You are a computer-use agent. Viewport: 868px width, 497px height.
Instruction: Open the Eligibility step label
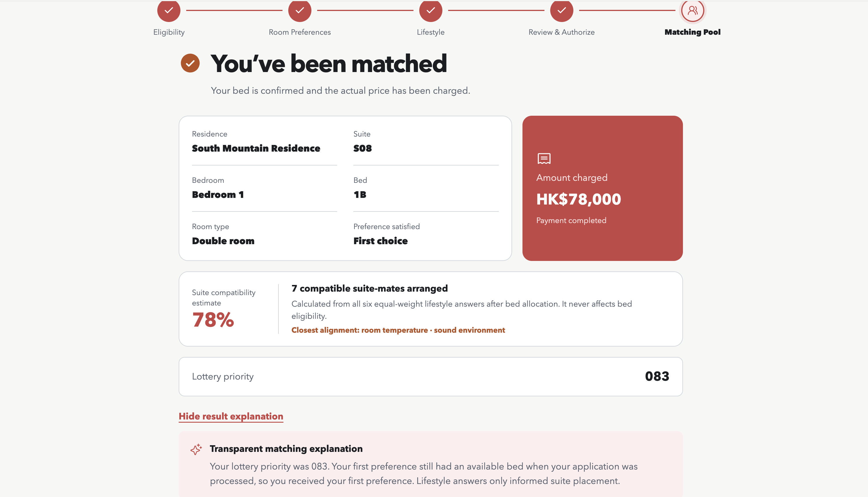point(169,32)
